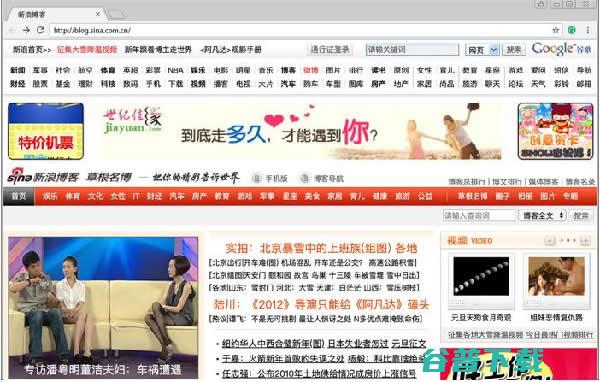
Task: Select 草根名博 in the red blog navigation bar
Action: pyautogui.click(x=473, y=196)
